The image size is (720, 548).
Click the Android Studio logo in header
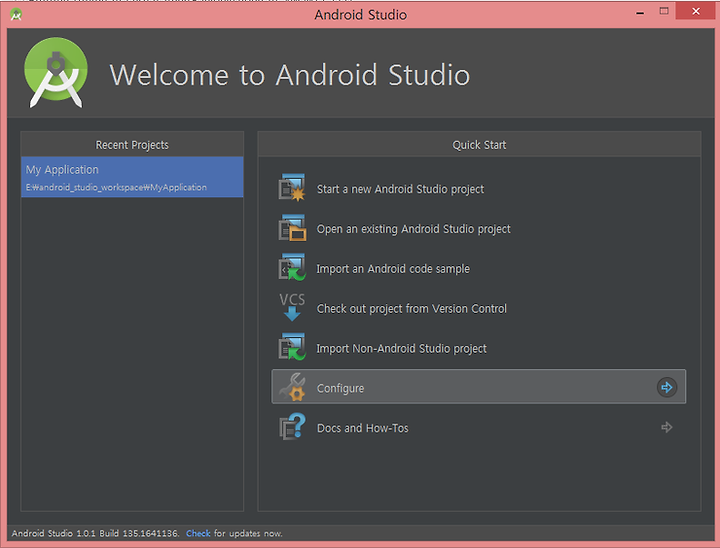click(x=56, y=73)
